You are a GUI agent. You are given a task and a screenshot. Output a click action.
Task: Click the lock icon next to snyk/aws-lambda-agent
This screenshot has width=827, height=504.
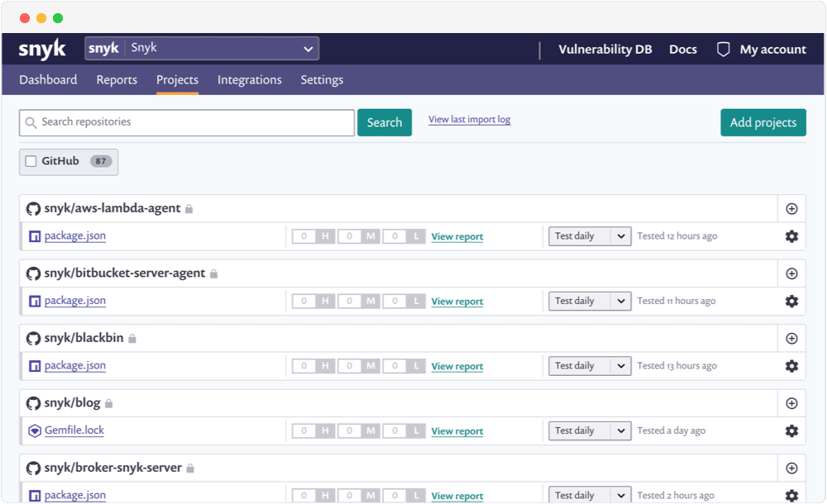[x=189, y=209]
